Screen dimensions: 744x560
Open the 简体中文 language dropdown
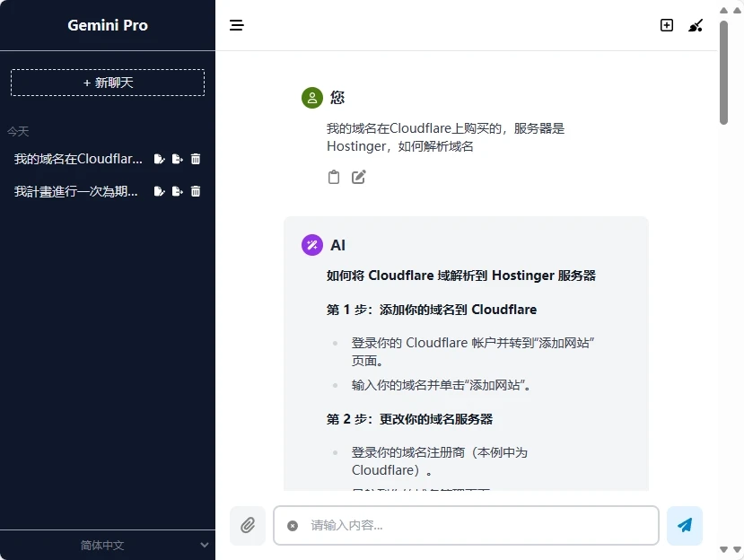point(108,545)
